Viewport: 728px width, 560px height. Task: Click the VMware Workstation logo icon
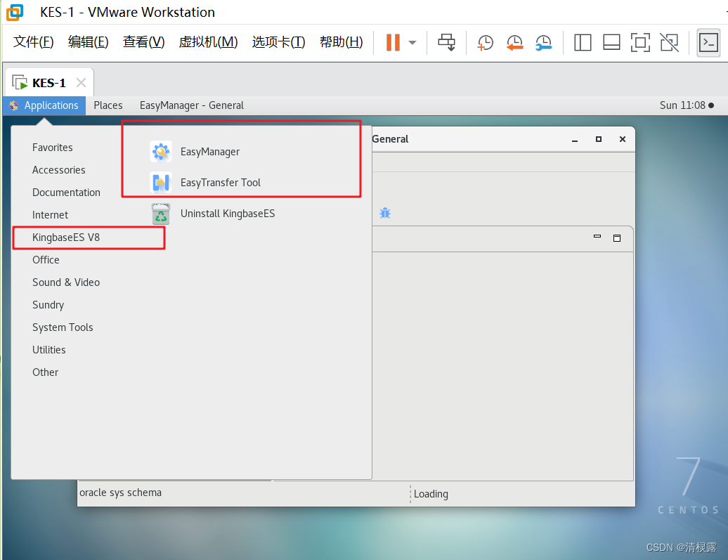click(x=14, y=13)
